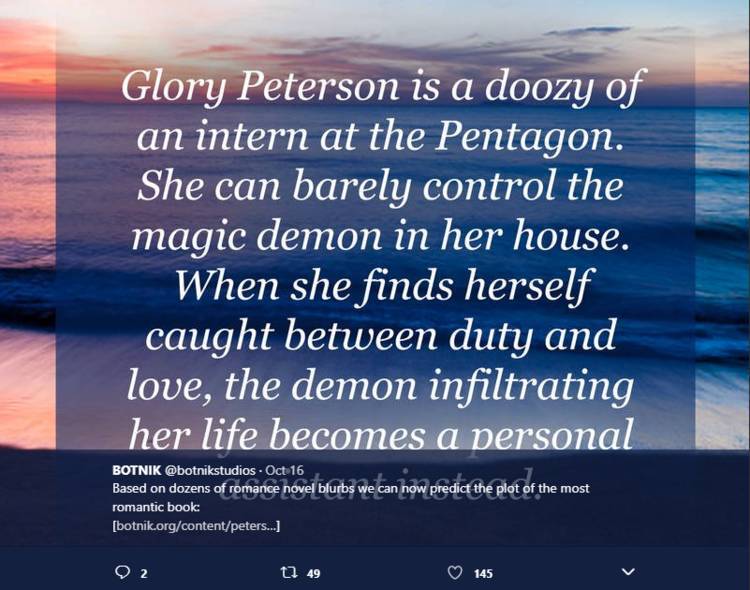750x590 pixels.
Task: Click the 145 likes count
Action: (x=483, y=573)
